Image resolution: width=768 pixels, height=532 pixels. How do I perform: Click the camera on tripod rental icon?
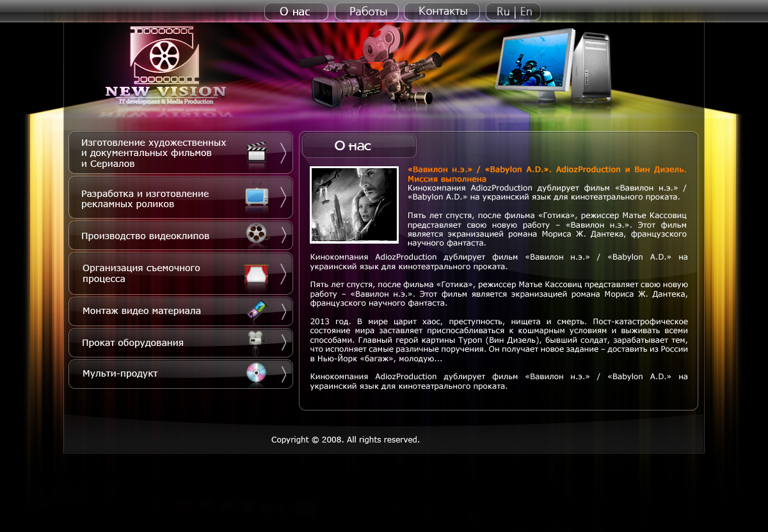(256, 343)
